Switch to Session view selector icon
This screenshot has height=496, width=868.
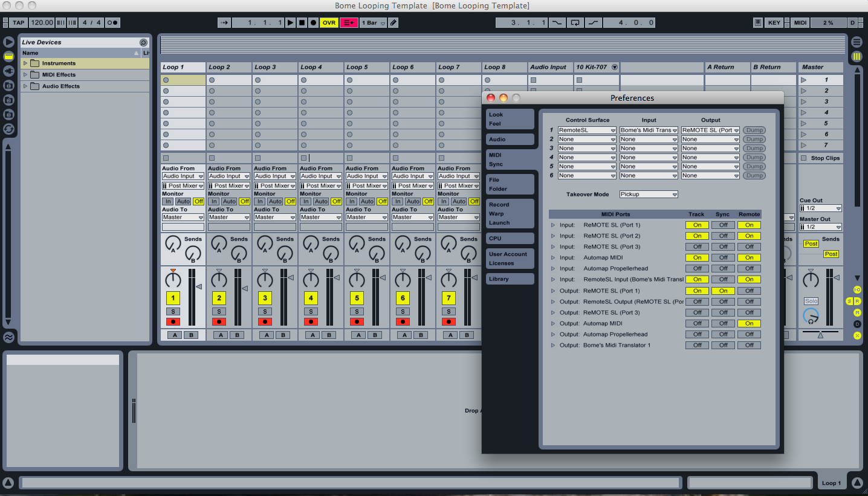coord(857,56)
